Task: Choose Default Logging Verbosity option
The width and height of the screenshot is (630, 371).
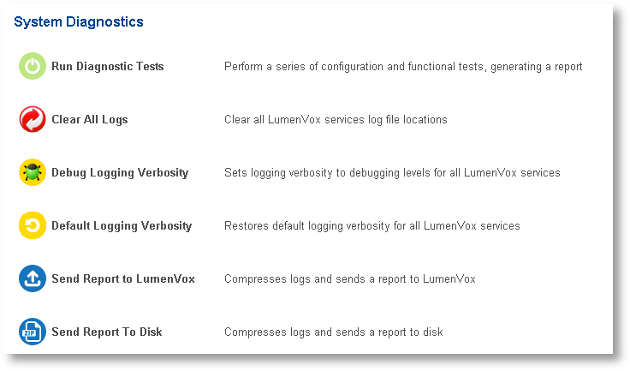Action: pos(122,226)
